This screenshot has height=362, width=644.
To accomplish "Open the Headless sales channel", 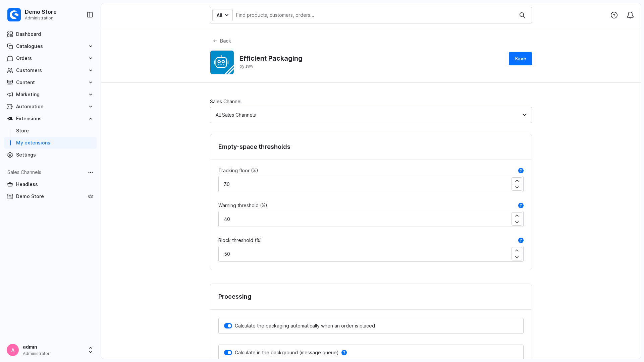I will click(50, 184).
